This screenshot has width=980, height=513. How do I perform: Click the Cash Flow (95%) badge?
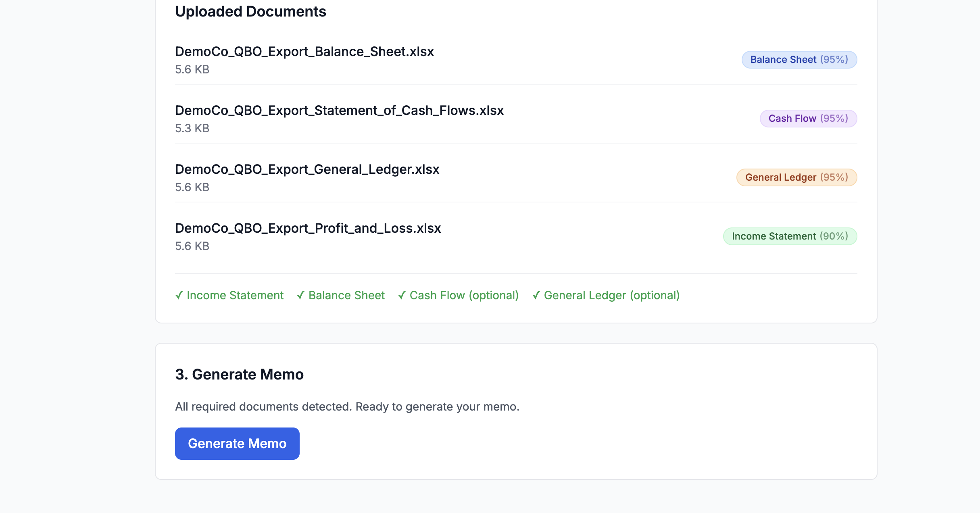(808, 118)
